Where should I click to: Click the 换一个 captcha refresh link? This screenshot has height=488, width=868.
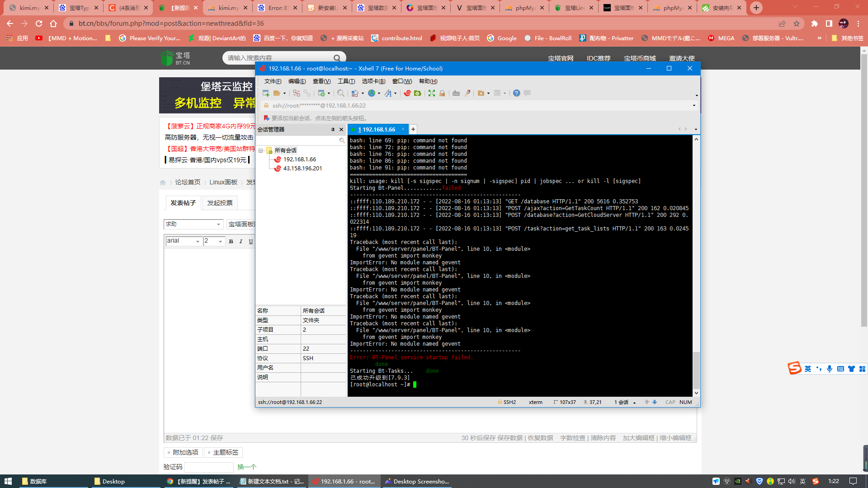coord(246,467)
